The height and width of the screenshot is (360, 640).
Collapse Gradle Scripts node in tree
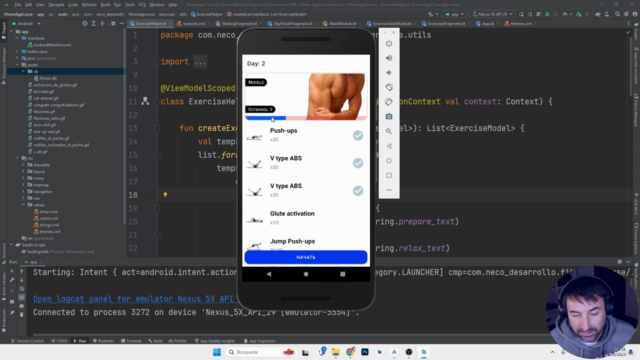pyautogui.click(x=11, y=245)
